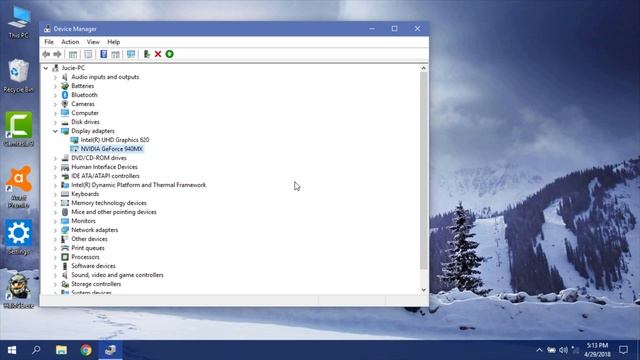
Task: Click the Show/Hide Console Tree icon
Action: pos(73,54)
